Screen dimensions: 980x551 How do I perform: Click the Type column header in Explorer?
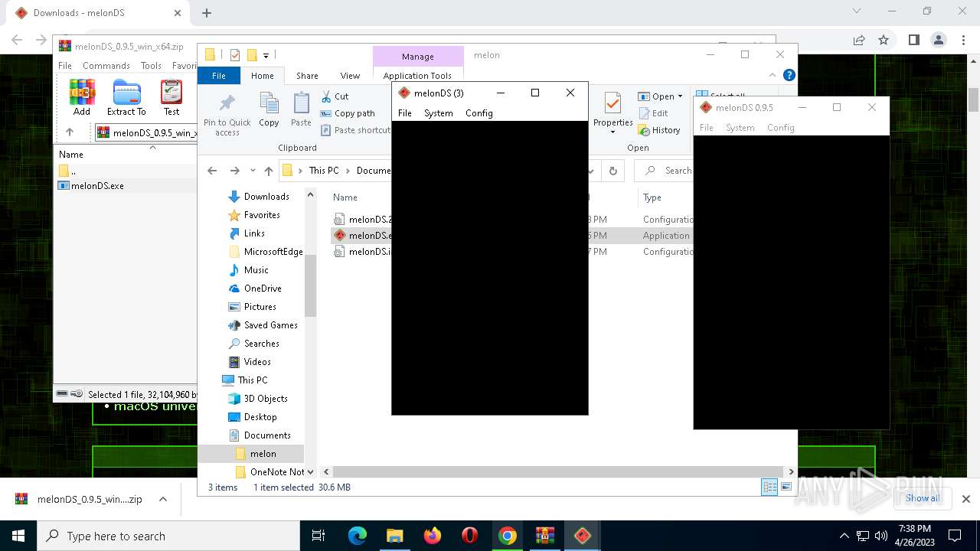click(x=652, y=197)
